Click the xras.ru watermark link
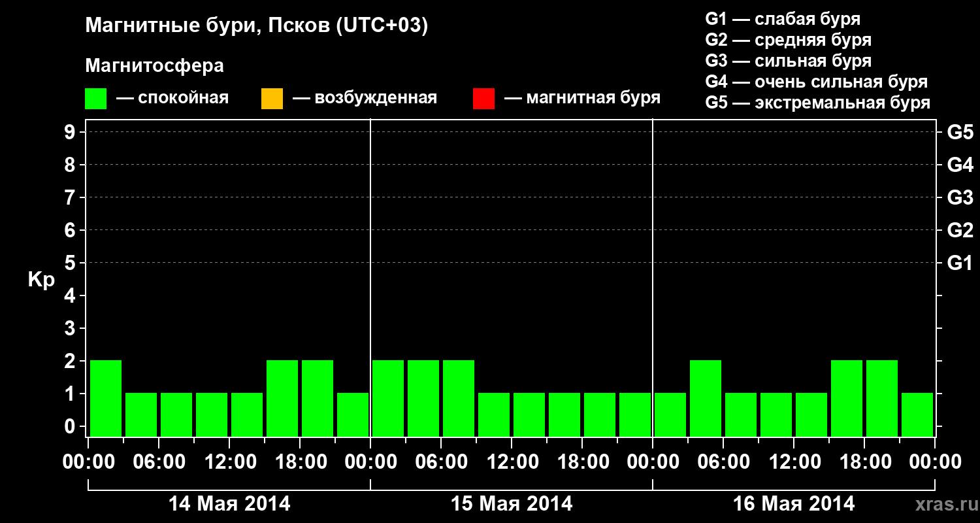 pyautogui.click(x=944, y=504)
